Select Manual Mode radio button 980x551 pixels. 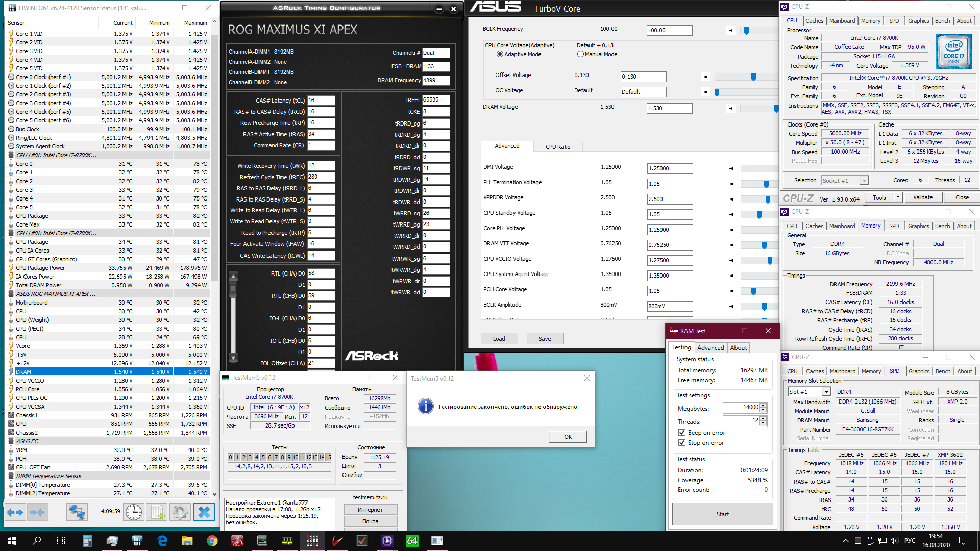point(580,54)
